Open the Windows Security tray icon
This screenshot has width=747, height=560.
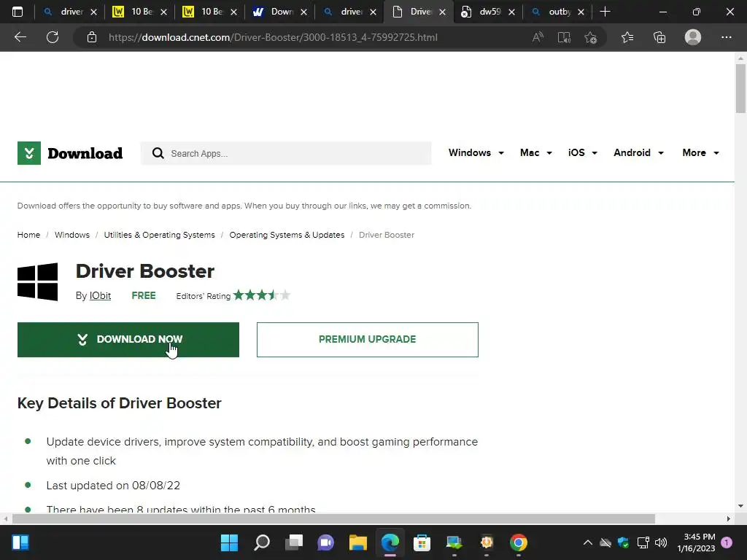tap(623, 542)
